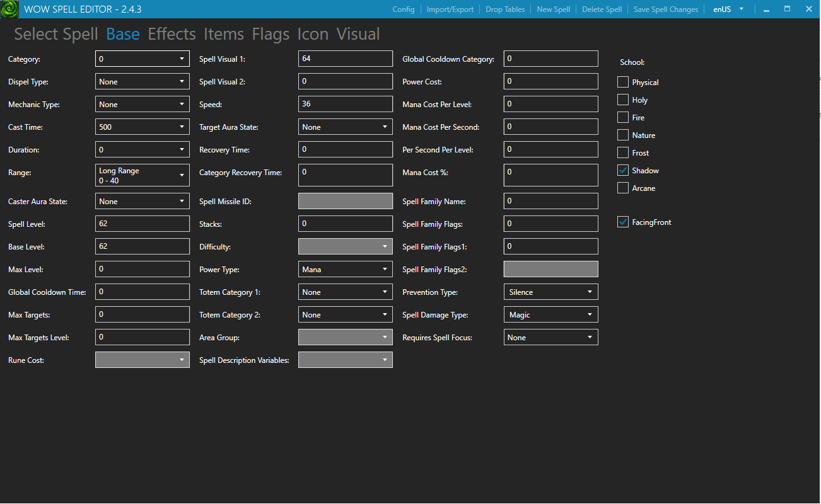This screenshot has height=504, width=821.
Task: Switch to the Effects tab
Action: click(172, 34)
